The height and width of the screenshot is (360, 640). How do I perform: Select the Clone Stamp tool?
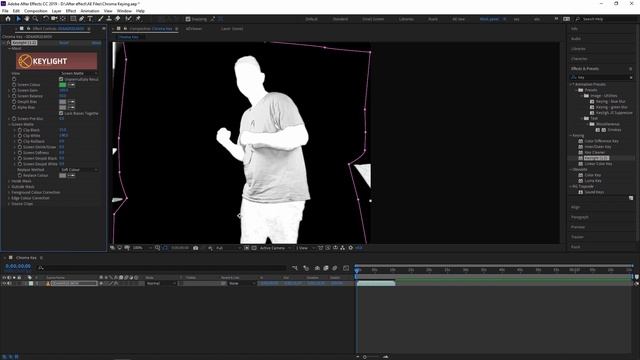tap(109, 19)
